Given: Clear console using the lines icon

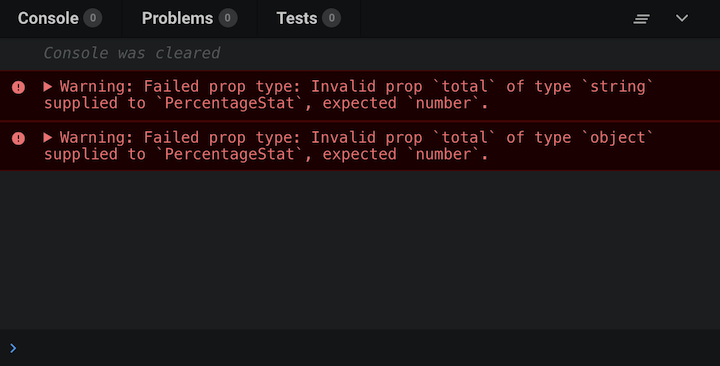Looking at the screenshot, I should coord(641,19).
